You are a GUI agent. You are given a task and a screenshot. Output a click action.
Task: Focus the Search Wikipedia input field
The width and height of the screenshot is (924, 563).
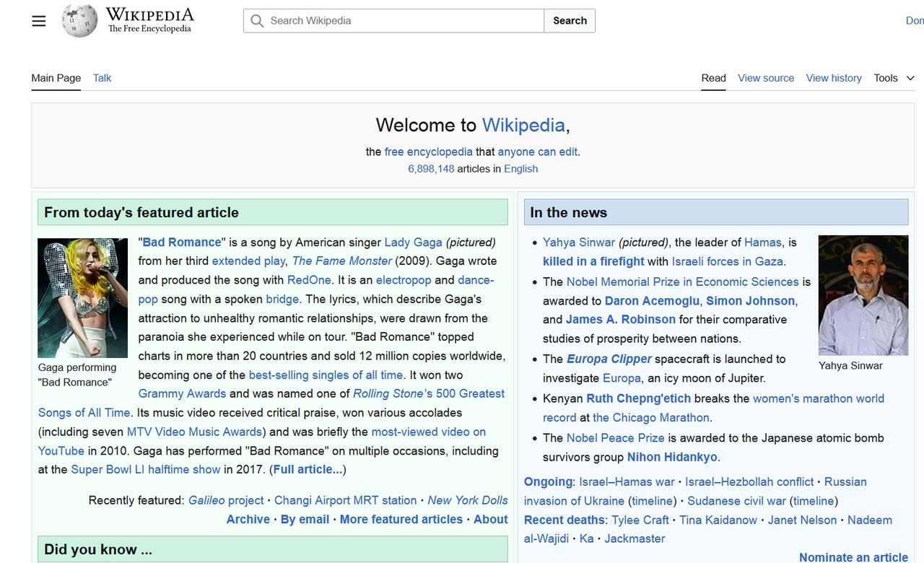pos(393,21)
